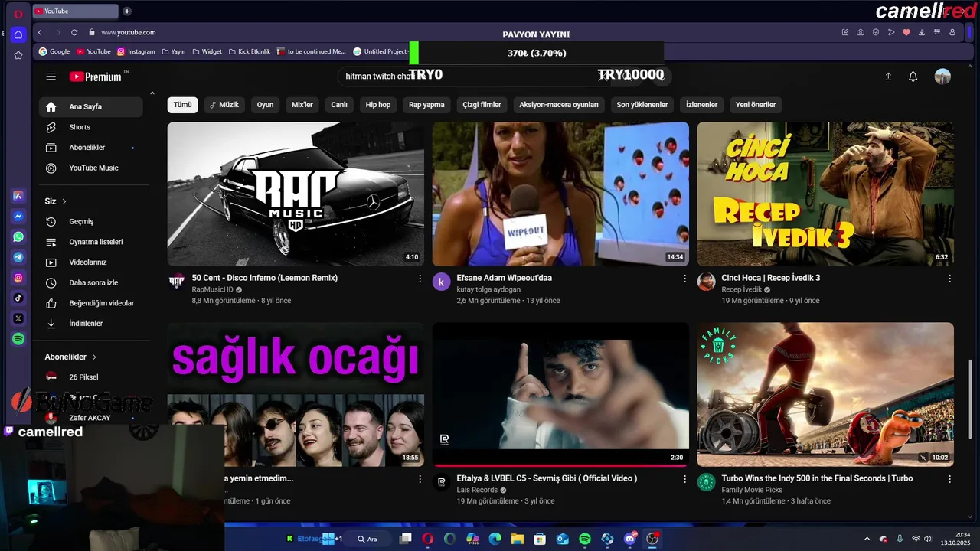The width and height of the screenshot is (980, 551).
Task: Select the Çizgi filmler filter chip
Action: point(482,105)
